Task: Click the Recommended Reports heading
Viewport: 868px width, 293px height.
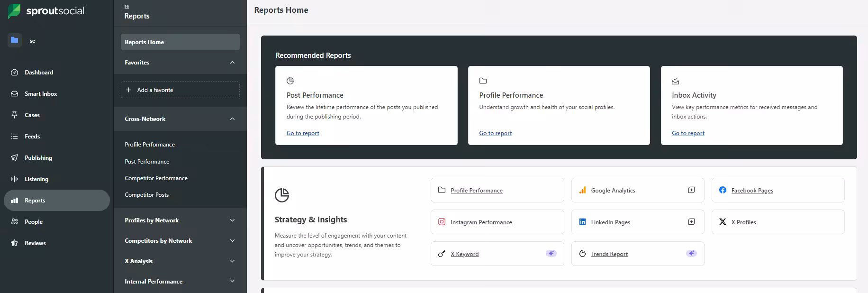Action: click(x=313, y=55)
